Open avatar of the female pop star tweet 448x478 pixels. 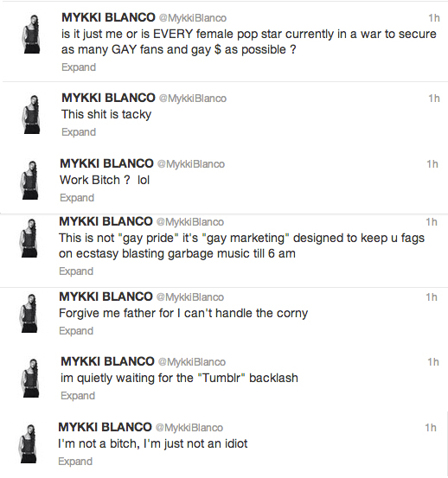[x=31, y=35]
